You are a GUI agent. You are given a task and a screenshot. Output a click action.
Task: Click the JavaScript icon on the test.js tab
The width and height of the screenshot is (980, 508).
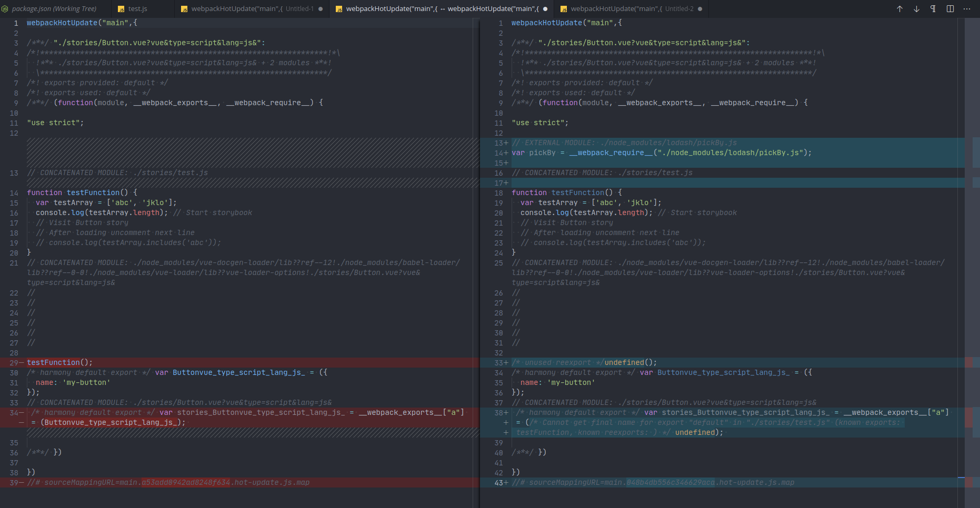[120, 8]
